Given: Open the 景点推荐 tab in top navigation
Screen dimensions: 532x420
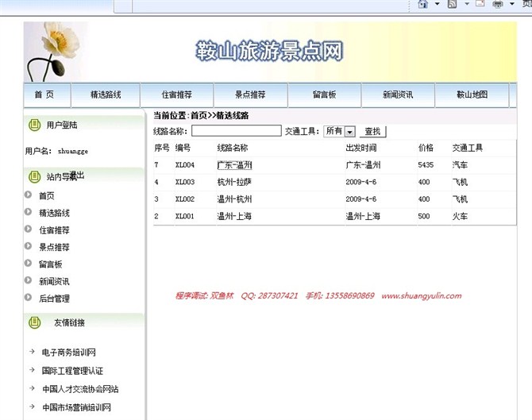Looking at the screenshot, I should pyautogui.click(x=250, y=94).
